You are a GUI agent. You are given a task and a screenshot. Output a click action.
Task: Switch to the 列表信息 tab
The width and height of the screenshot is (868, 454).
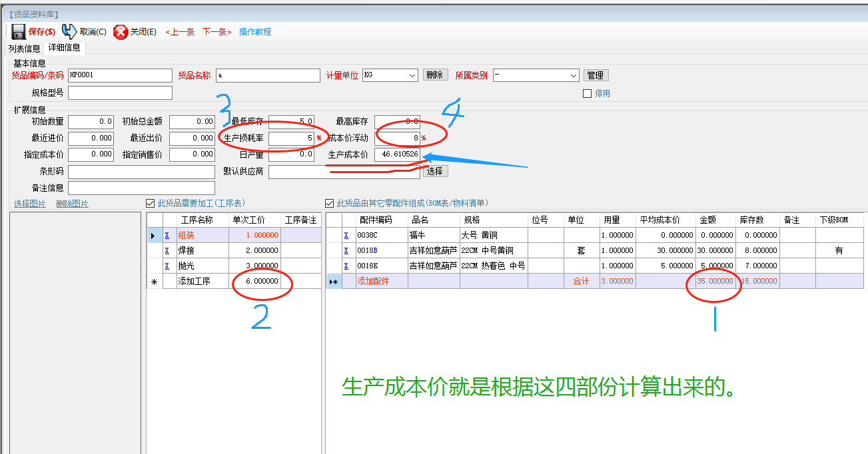[25, 48]
